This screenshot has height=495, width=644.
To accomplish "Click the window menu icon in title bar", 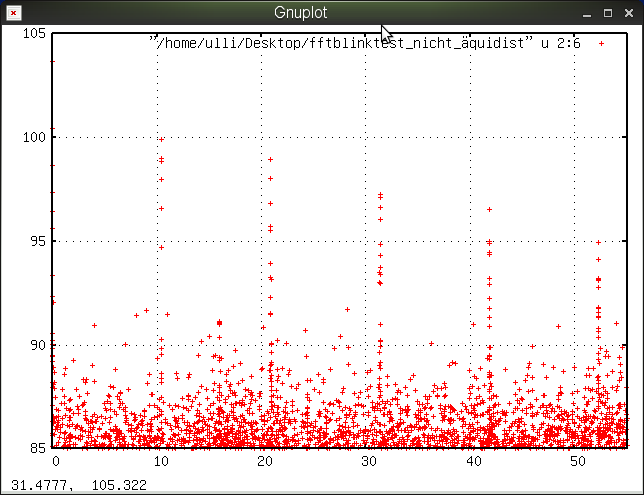I will 12,13.
